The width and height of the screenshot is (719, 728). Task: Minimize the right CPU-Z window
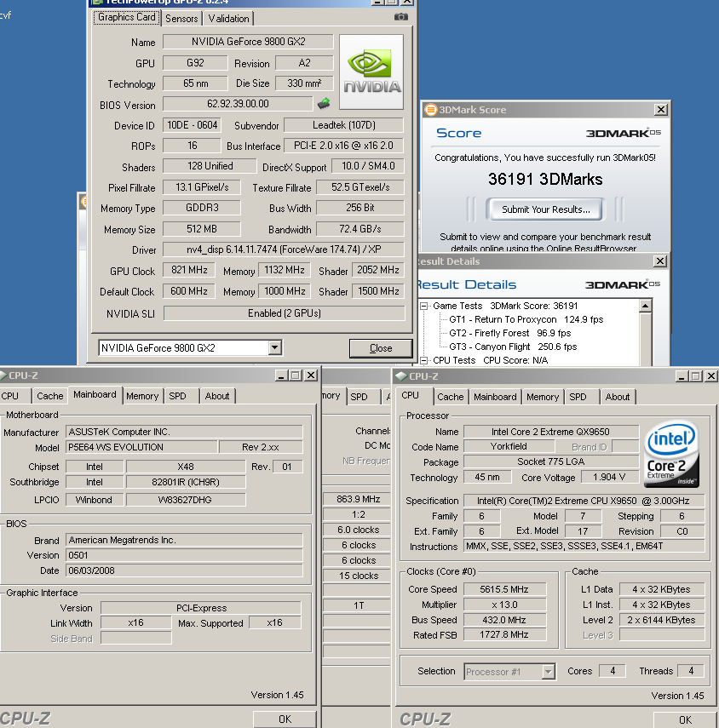coord(682,376)
